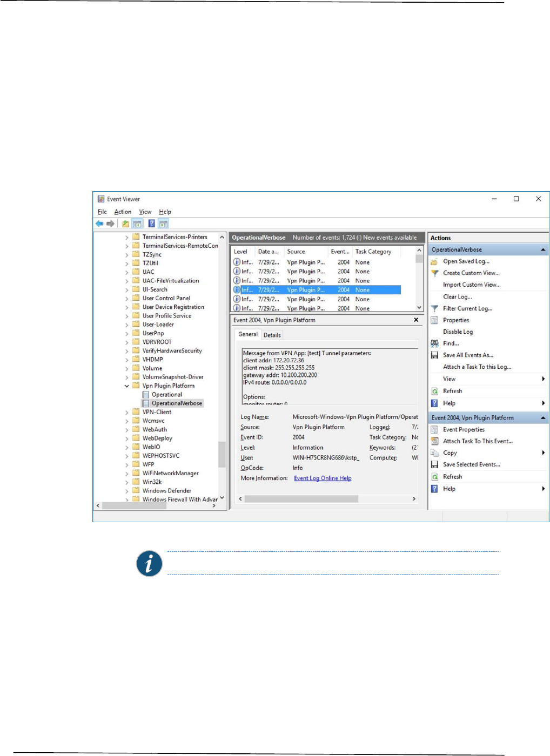Image resolution: width=550 pixels, height=756 pixels.
Task: Click the Event Viewer title bar icon
Action: tap(101, 199)
